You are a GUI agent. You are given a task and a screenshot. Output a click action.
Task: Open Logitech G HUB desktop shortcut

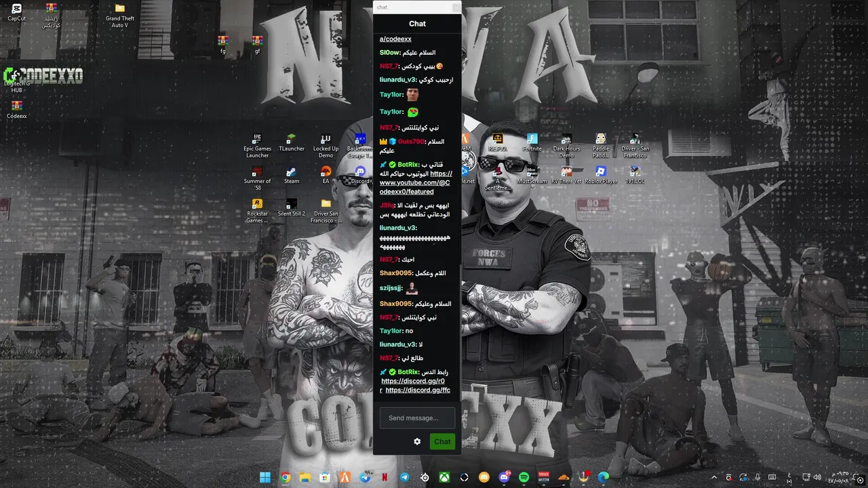coord(16,81)
